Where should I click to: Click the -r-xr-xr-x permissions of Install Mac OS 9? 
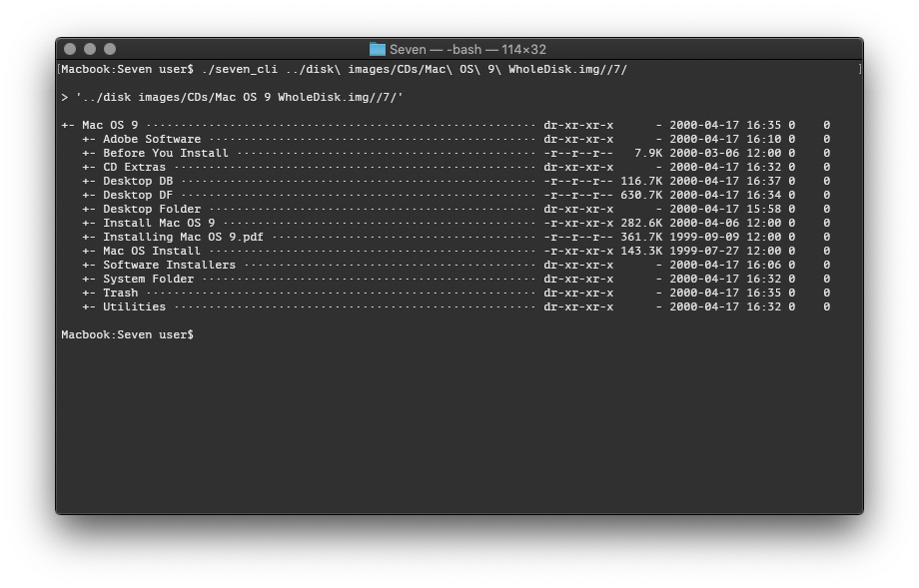[x=578, y=224]
